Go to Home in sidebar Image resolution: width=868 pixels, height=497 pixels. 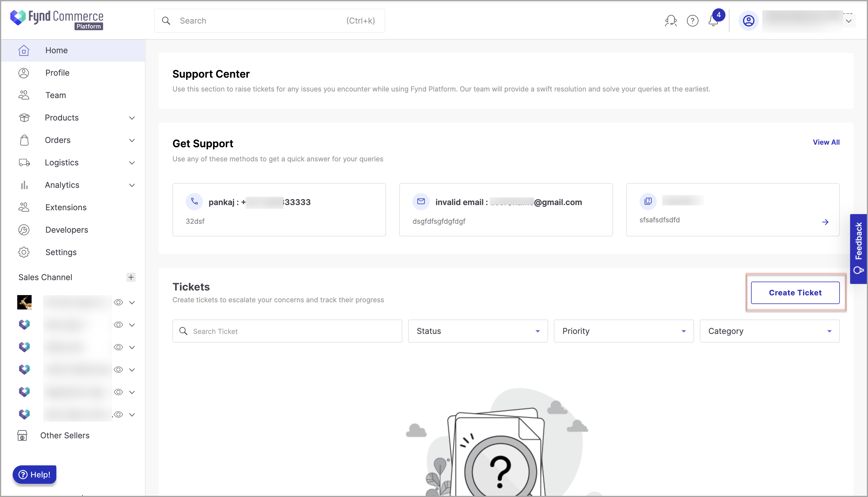tap(73, 50)
